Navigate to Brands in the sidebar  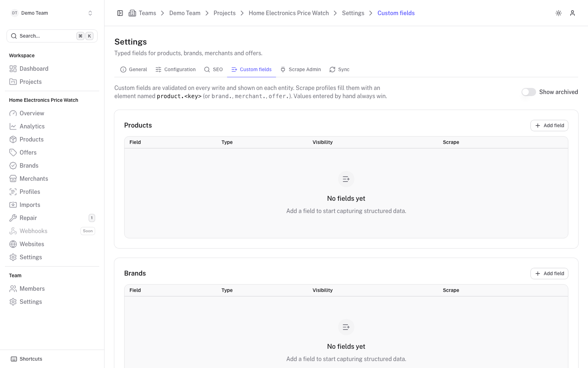52,166
